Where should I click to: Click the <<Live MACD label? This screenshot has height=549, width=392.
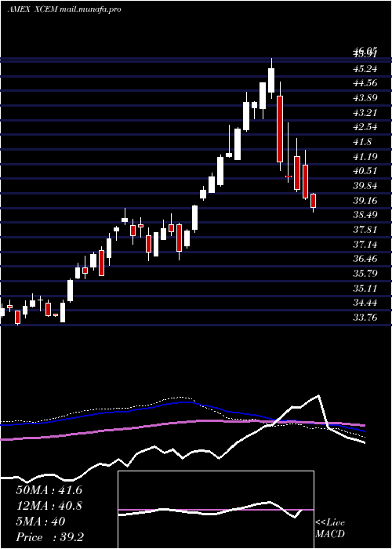click(330, 529)
